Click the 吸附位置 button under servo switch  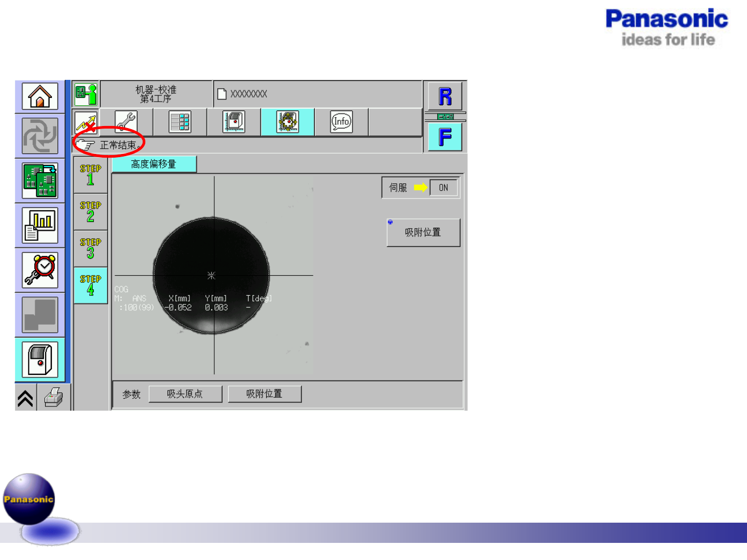(x=423, y=232)
